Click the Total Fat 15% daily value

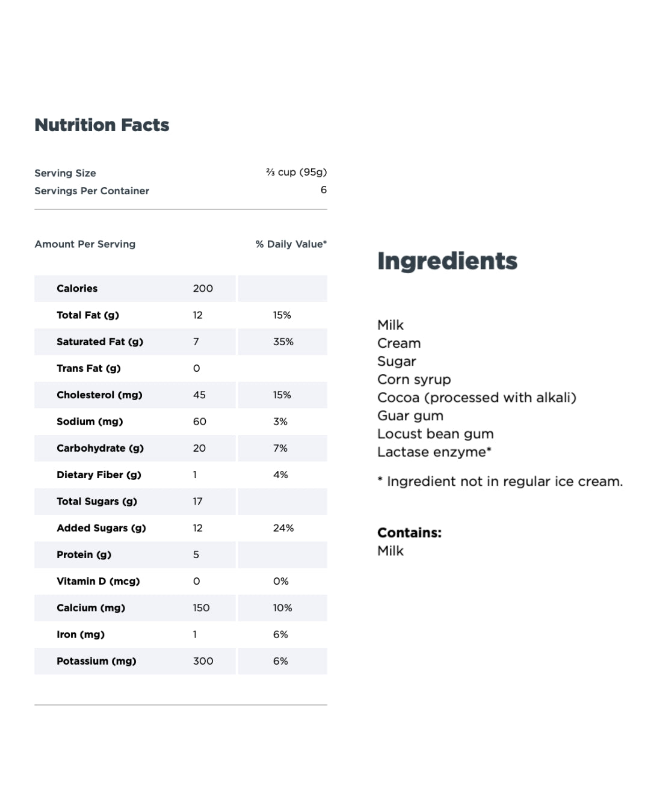pyautogui.click(x=282, y=315)
